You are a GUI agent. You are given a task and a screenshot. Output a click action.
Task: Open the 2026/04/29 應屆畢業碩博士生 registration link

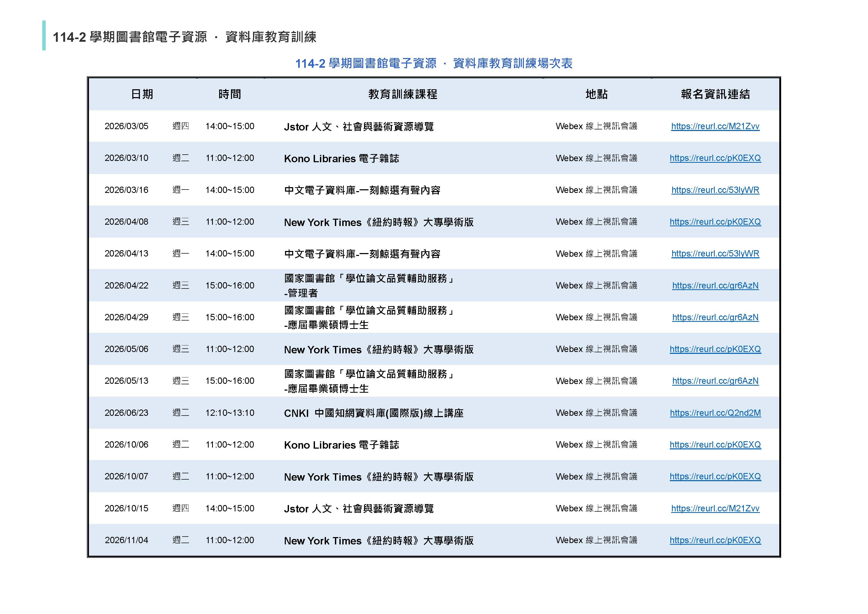[x=716, y=318]
